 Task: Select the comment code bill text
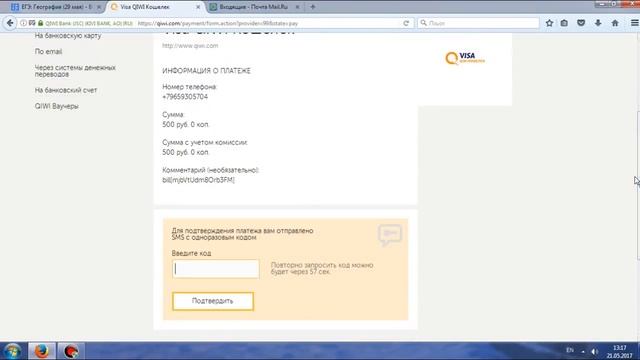(x=198, y=180)
